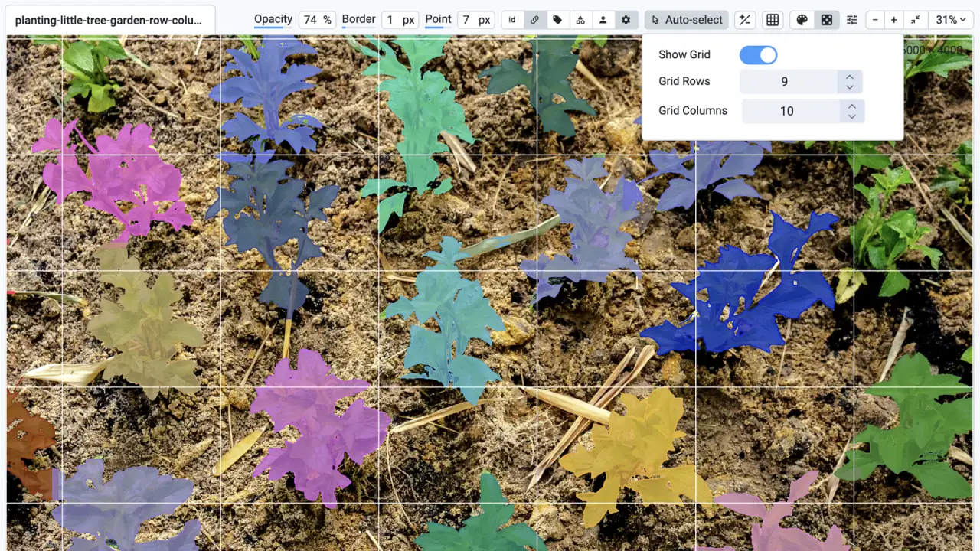This screenshot has width=980, height=551.
Task: Zoom in with the plus button
Action: 894,20
